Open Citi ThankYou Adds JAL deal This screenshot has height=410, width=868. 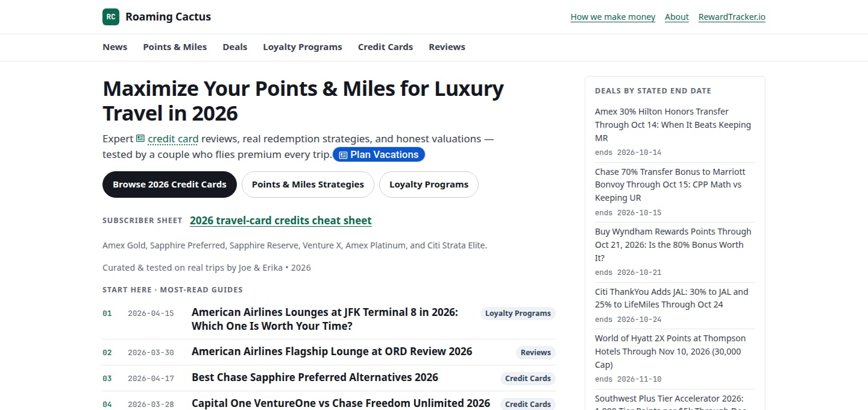pyautogui.click(x=671, y=298)
